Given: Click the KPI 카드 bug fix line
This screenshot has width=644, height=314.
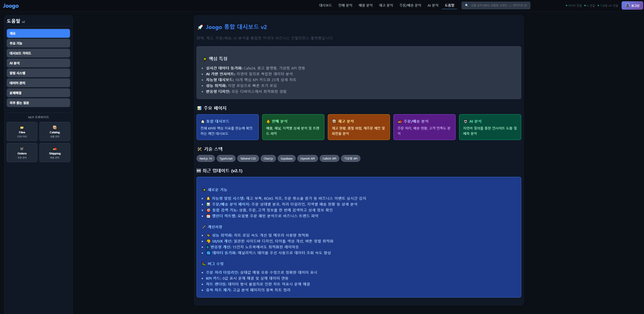Looking at the screenshot, I should click(247, 278).
